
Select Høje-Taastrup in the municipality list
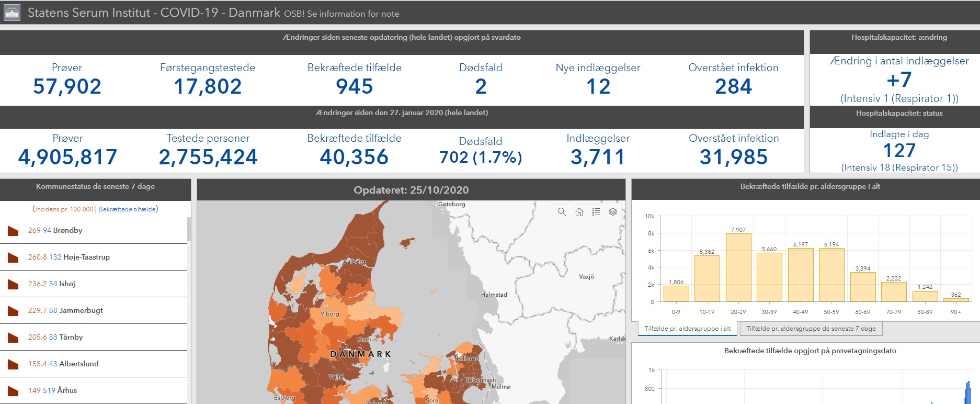tap(86, 257)
